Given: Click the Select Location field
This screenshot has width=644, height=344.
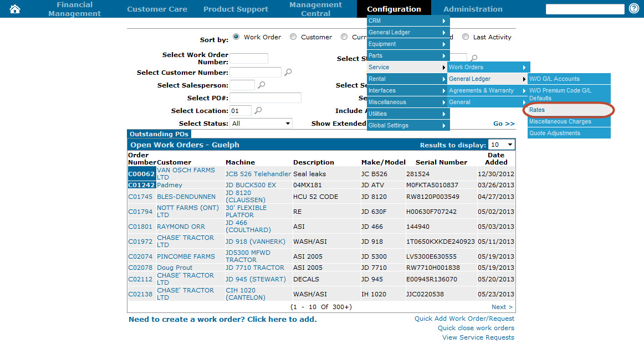Looking at the screenshot, I should (x=241, y=110).
